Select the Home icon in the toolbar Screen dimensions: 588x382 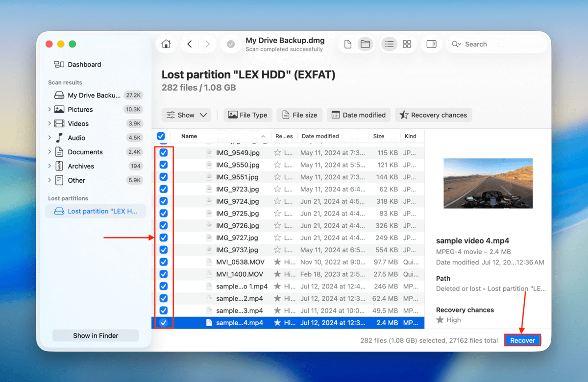tap(166, 44)
